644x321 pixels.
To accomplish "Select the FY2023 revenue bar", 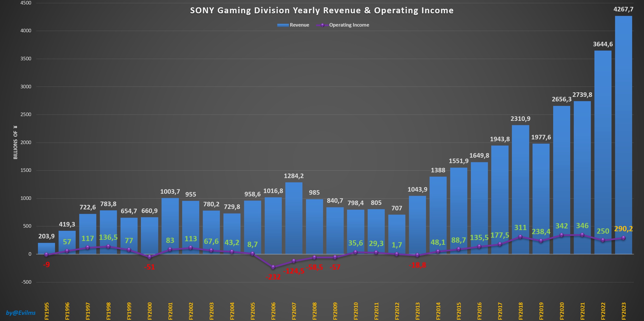I will [x=623, y=135].
